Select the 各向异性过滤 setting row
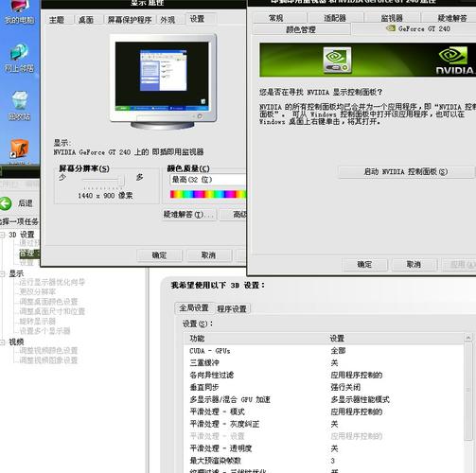This screenshot has height=473, width=476. (324, 376)
